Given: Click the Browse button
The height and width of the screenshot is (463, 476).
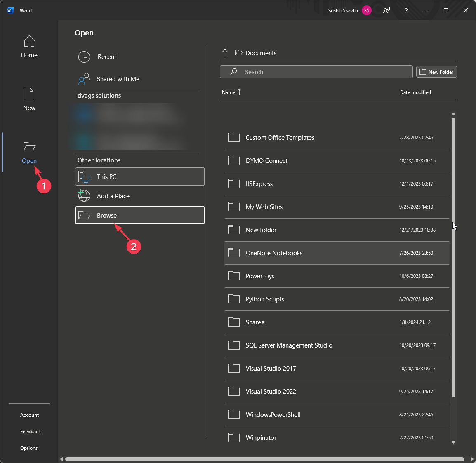Looking at the screenshot, I should tap(140, 215).
